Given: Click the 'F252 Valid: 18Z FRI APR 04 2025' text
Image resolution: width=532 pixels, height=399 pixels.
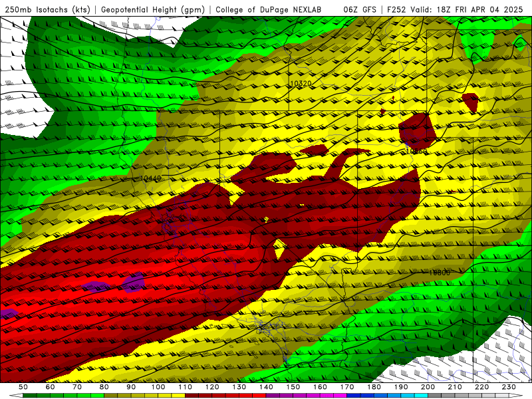Looking at the screenshot, I should [x=455, y=9].
